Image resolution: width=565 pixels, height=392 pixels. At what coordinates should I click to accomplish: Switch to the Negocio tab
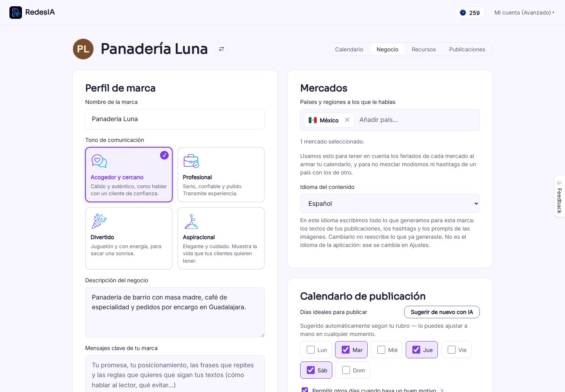[x=387, y=49]
